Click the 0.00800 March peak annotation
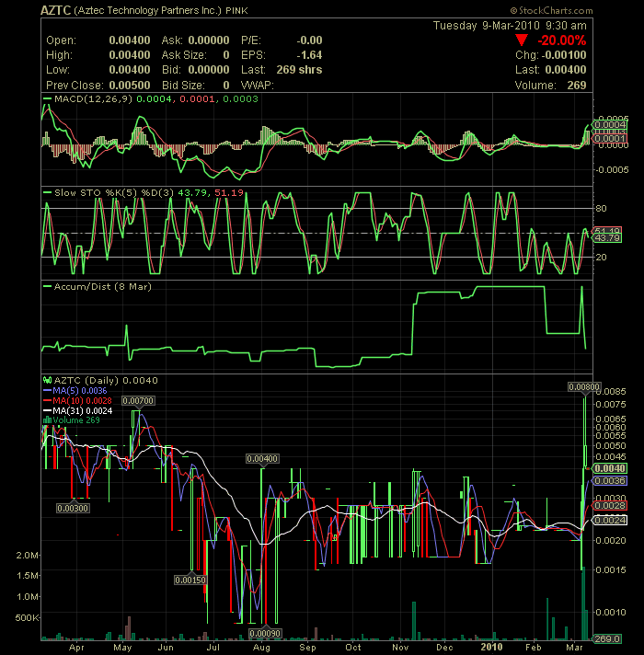 pos(584,387)
